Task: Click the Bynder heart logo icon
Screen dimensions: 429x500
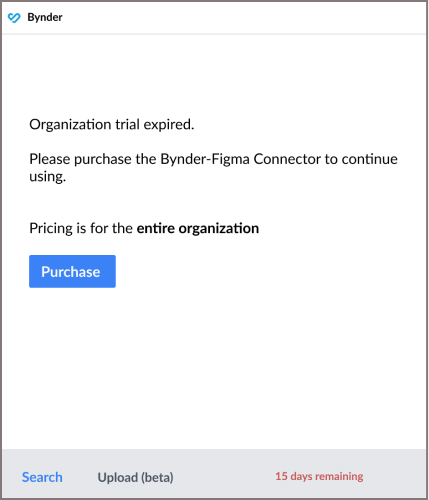Action: [14, 18]
